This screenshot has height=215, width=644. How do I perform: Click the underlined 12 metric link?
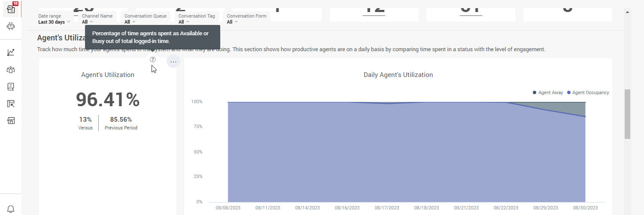click(x=374, y=9)
